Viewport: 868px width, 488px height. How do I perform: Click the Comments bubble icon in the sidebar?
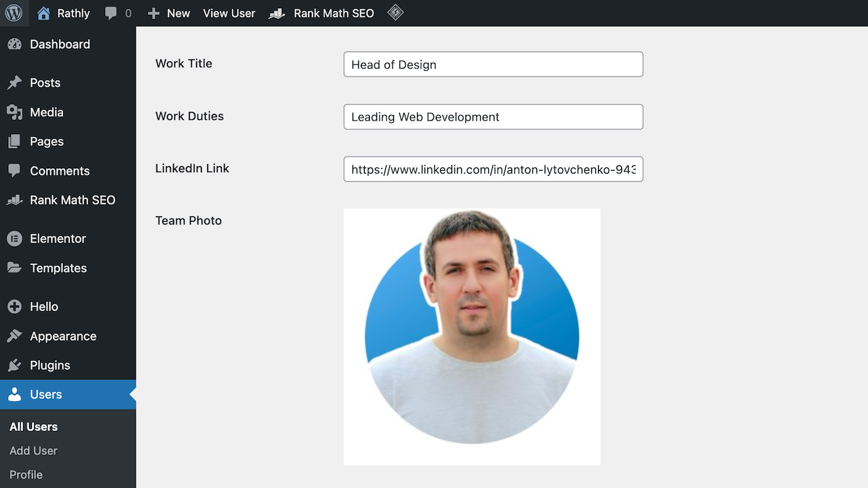(15, 171)
